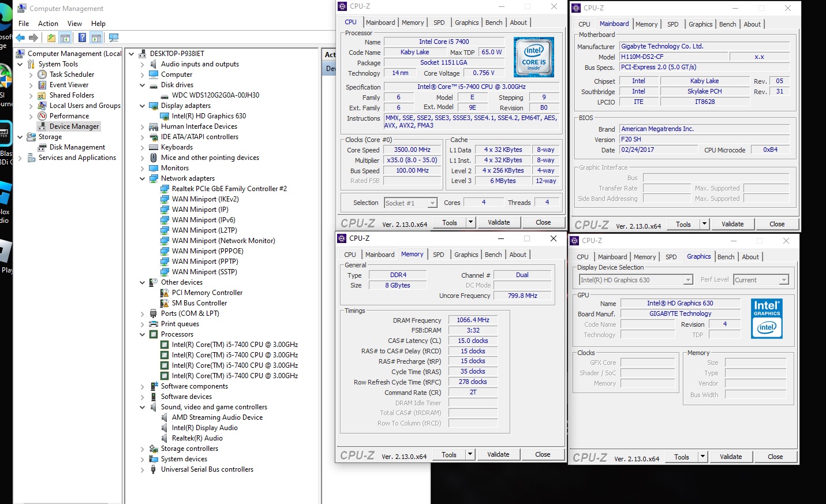
Task: Select WAN Miniport (PPPOE) adapter
Action: [207, 251]
